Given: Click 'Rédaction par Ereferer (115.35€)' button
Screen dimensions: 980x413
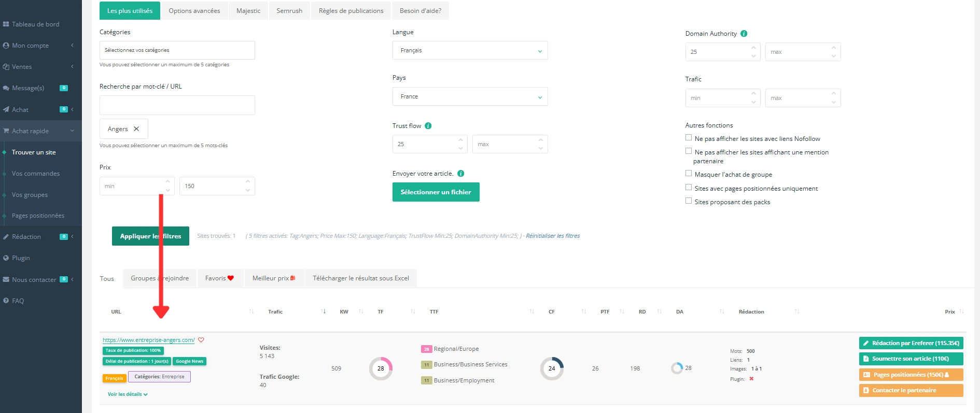Looking at the screenshot, I should 911,343.
